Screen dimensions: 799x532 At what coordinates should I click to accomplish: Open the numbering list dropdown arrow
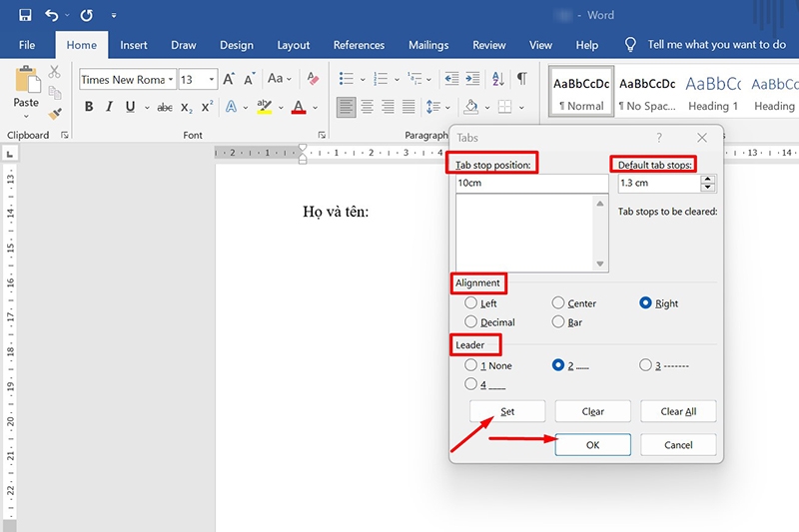point(397,80)
